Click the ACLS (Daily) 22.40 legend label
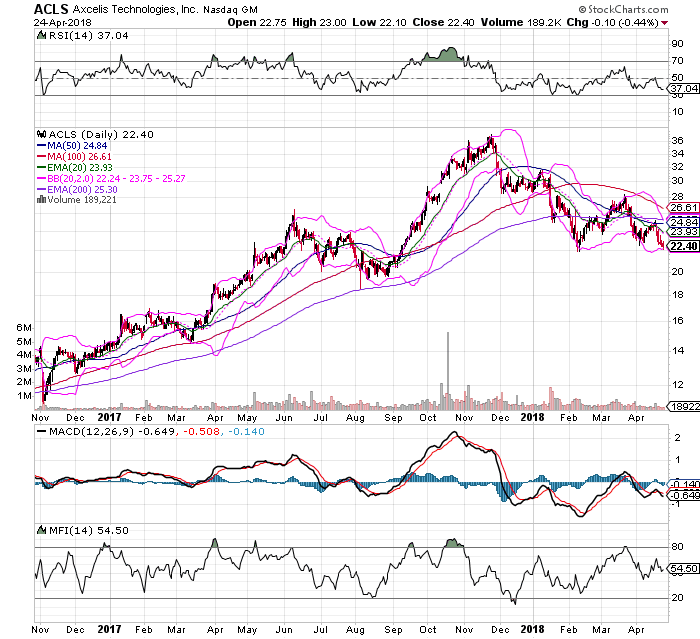Image resolution: width=700 pixels, height=639 pixels. point(101,134)
